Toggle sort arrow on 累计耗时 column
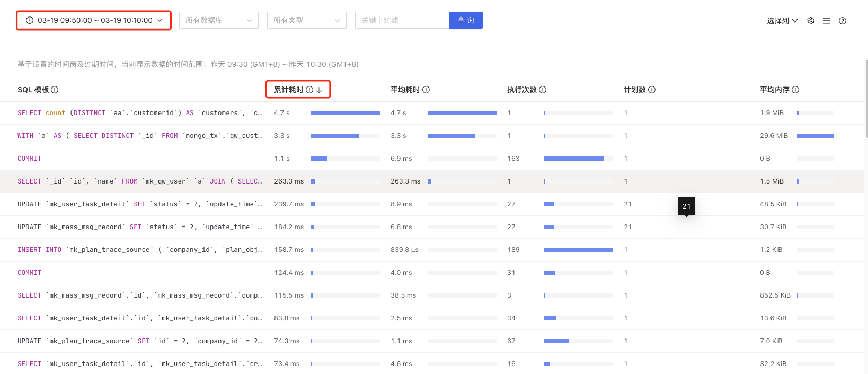Viewport: 868px width, 374px height. 319,90
